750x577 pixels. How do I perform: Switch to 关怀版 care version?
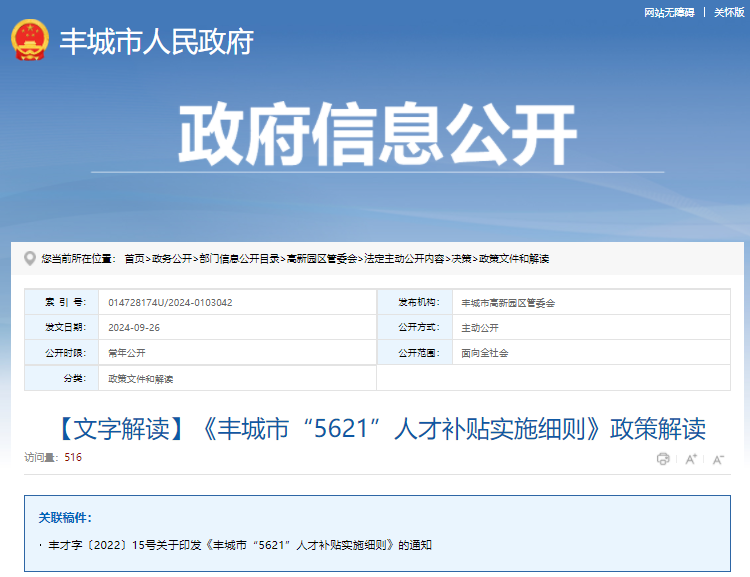729,12
